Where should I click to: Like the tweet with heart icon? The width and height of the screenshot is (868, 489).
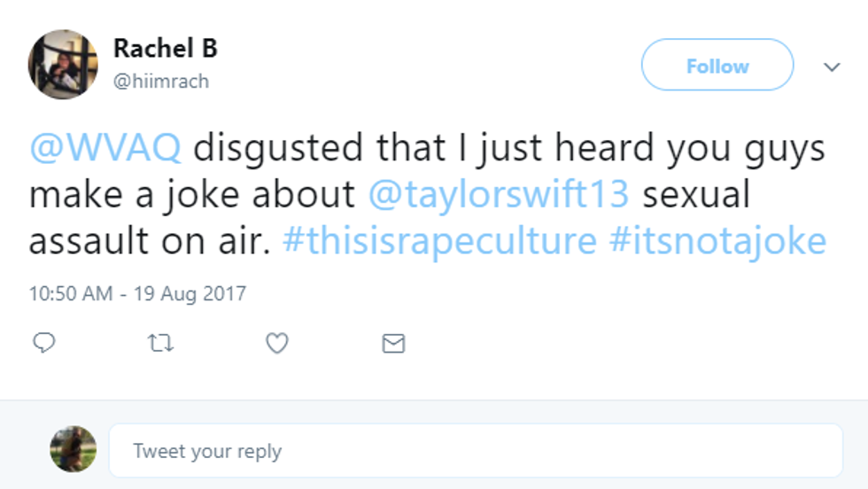[x=277, y=343]
